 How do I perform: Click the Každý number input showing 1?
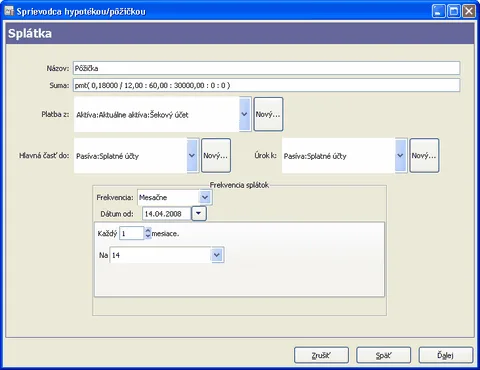[x=132, y=233]
